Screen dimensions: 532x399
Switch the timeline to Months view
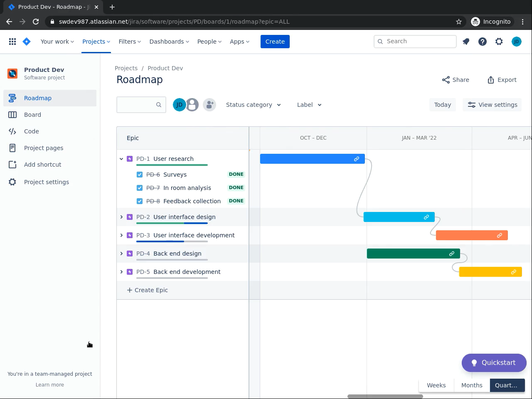tap(472, 385)
